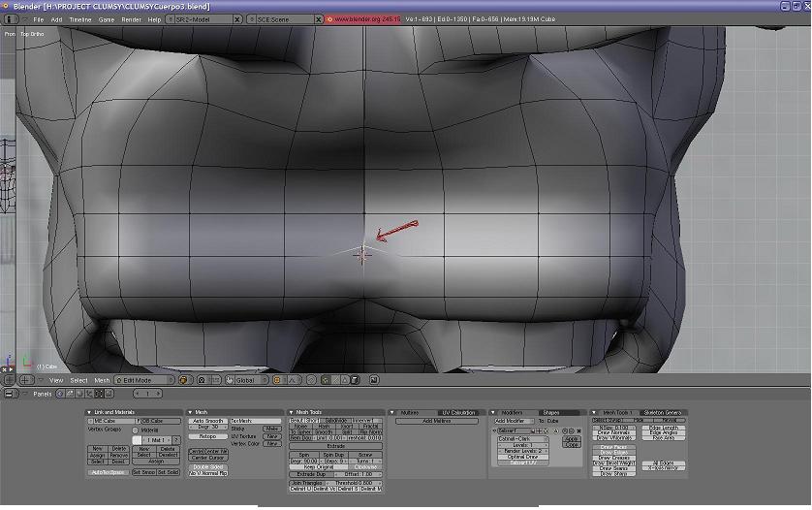Click the render this window icon
The height and width of the screenshot is (510, 812).
point(374,380)
